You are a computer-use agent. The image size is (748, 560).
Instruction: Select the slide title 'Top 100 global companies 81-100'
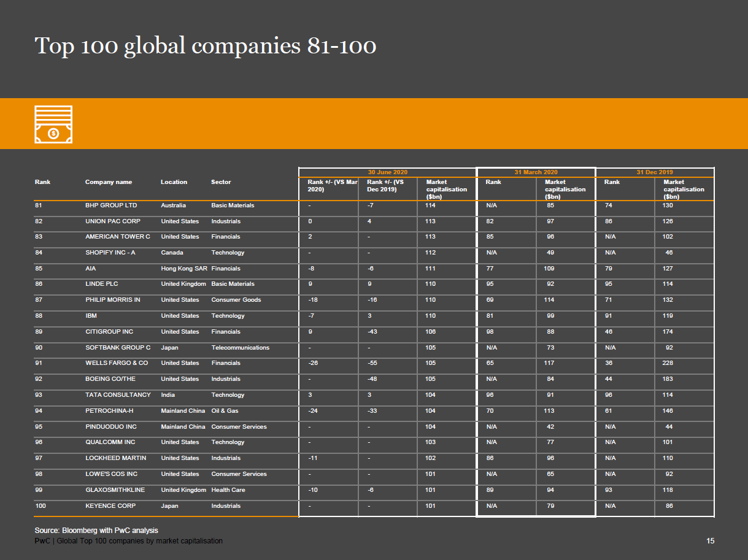tap(206, 46)
